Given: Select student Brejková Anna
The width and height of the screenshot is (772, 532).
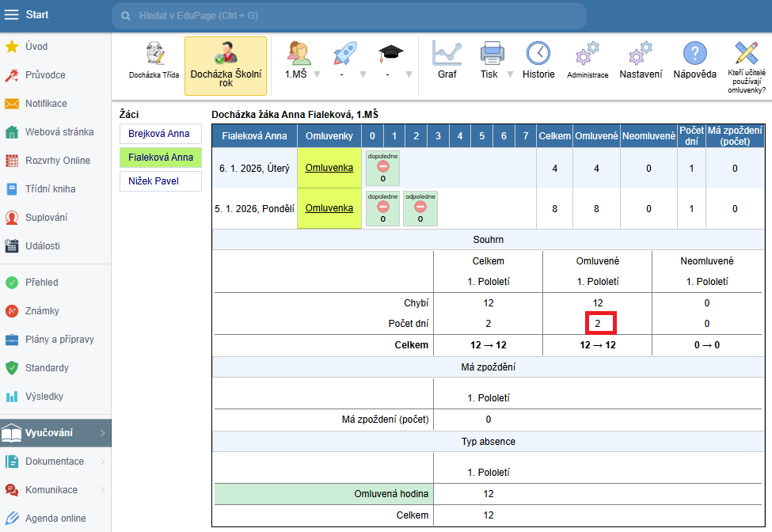Looking at the screenshot, I should pyautogui.click(x=160, y=134).
